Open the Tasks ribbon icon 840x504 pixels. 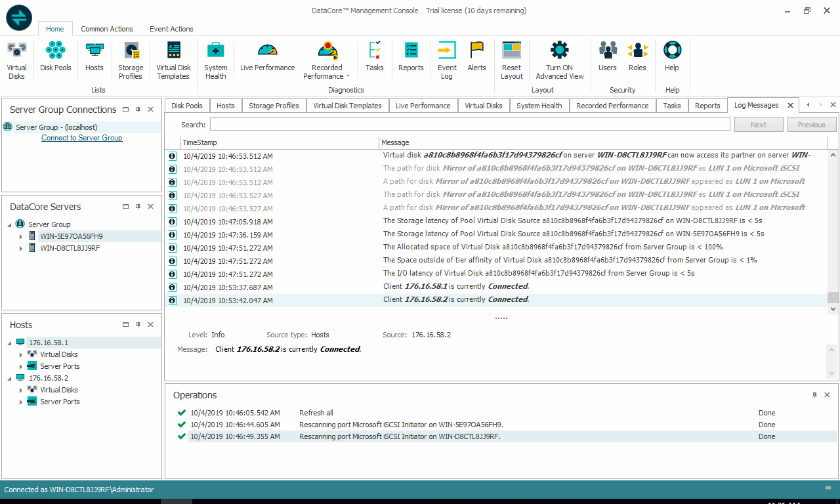tap(375, 56)
